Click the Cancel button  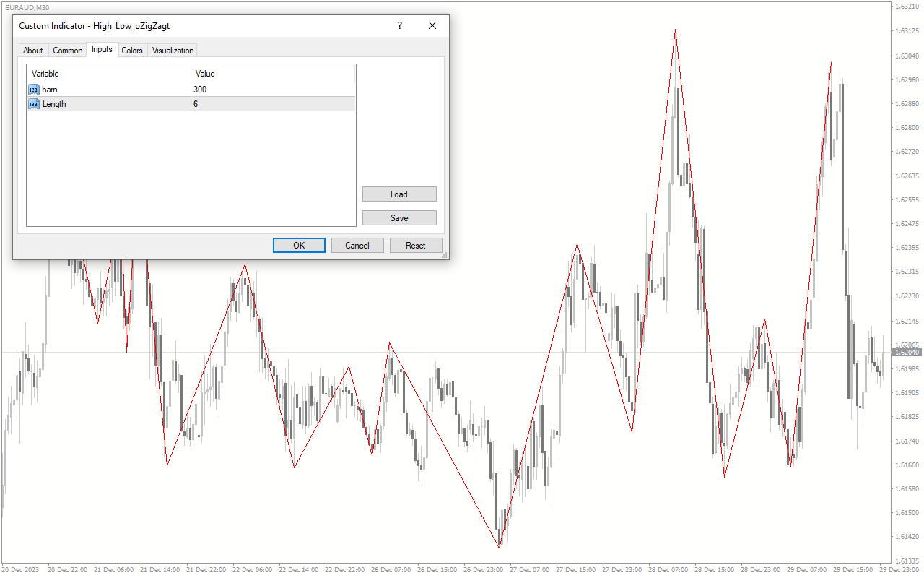pos(357,246)
